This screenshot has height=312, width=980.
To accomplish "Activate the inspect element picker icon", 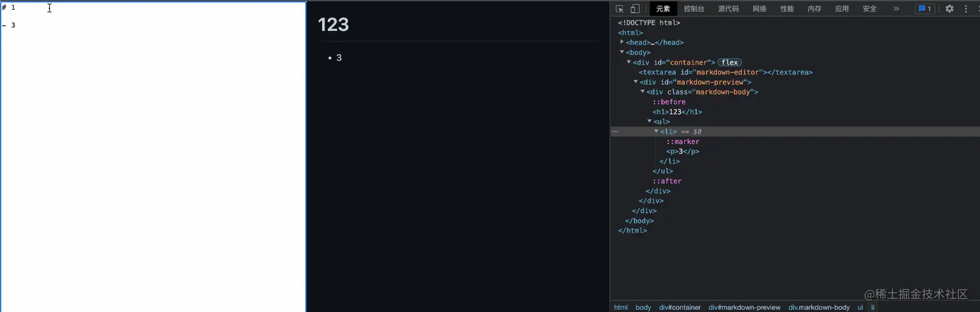I will (x=620, y=9).
